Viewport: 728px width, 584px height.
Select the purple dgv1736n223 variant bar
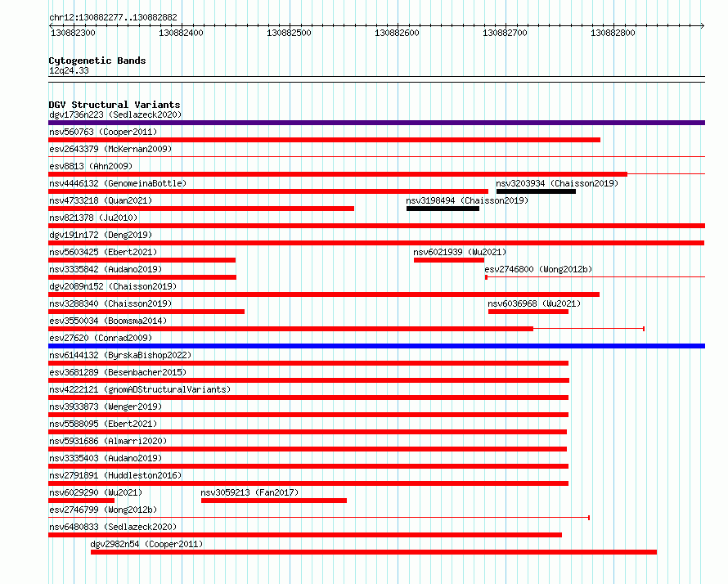376,123
